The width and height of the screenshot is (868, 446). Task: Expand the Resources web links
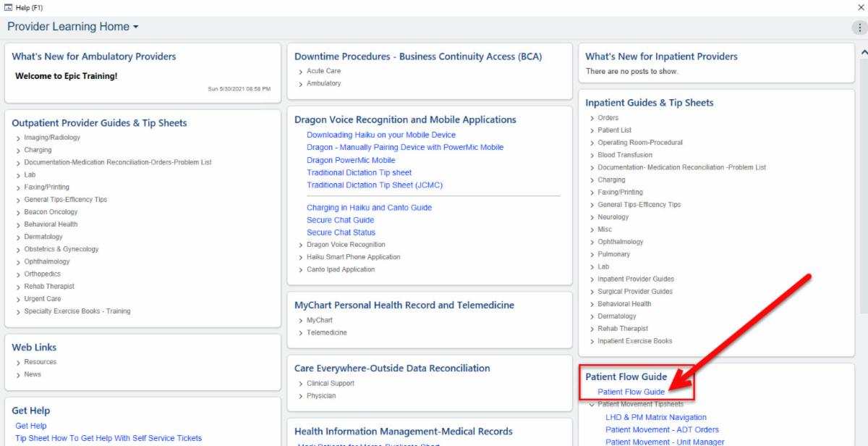40,362
